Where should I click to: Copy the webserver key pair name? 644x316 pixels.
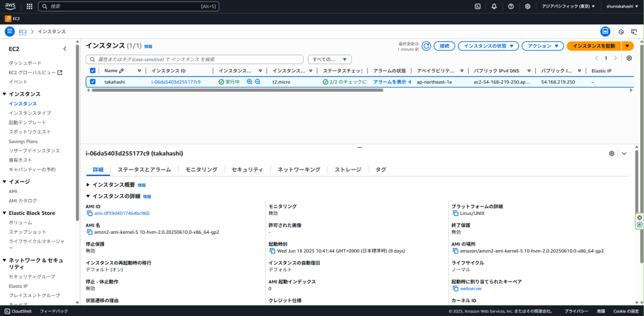click(455, 288)
